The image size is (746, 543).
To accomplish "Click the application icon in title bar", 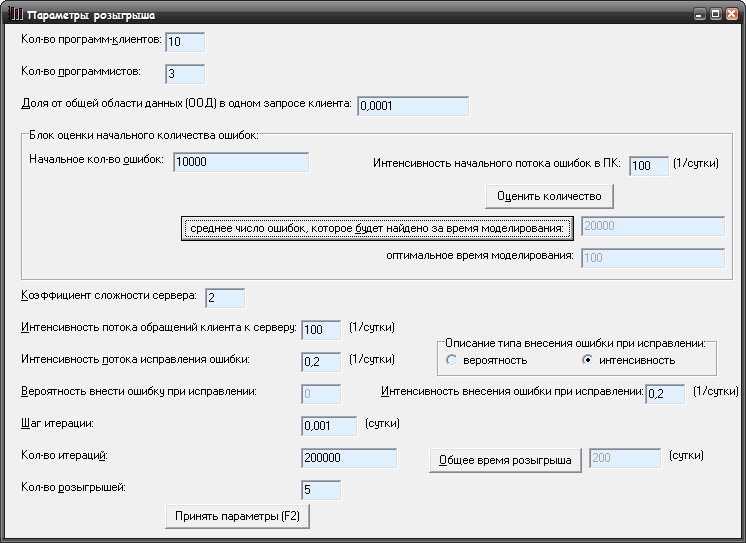I will (15, 14).
